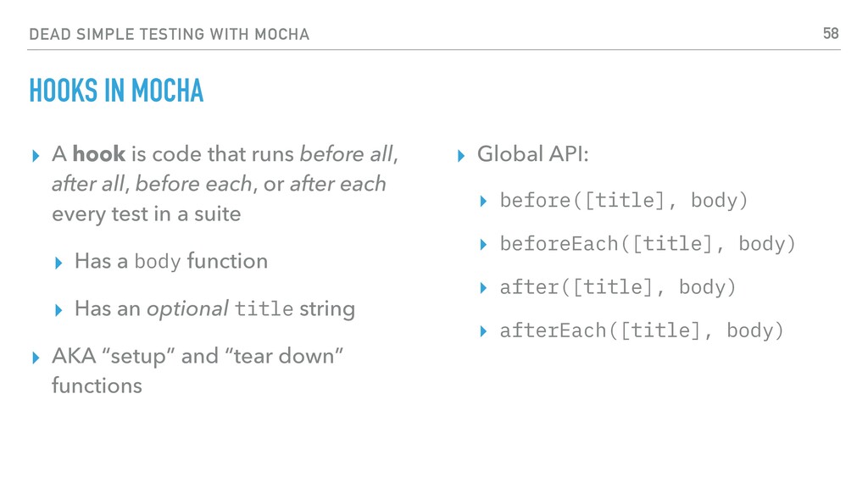
Task: Click the bullet arrow beside before([title], body)
Action: pos(483,202)
